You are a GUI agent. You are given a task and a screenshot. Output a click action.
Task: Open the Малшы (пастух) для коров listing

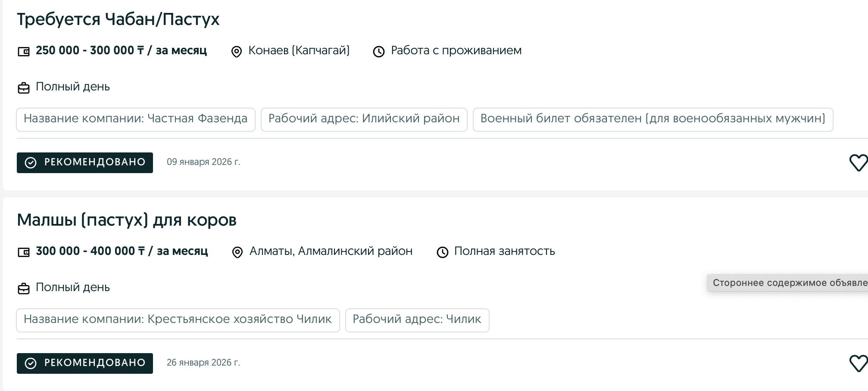point(127,220)
